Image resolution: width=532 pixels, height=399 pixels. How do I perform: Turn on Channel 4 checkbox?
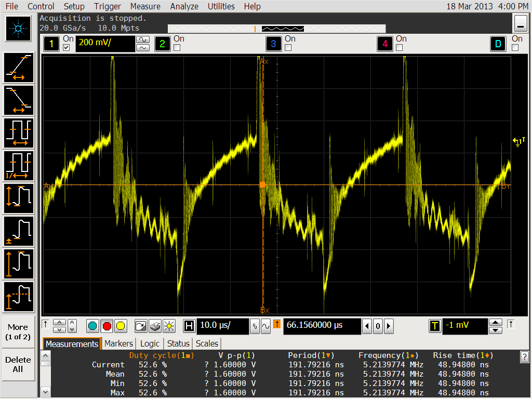coord(399,48)
